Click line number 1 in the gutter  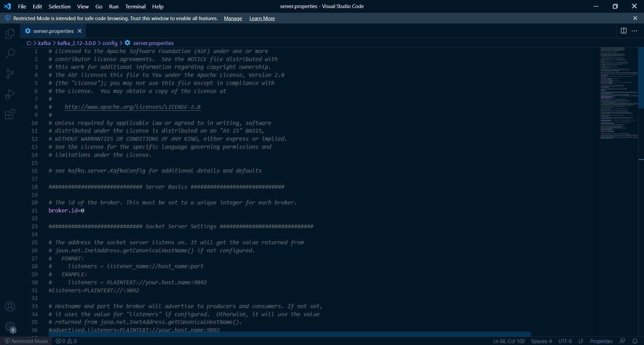[x=36, y=51]
